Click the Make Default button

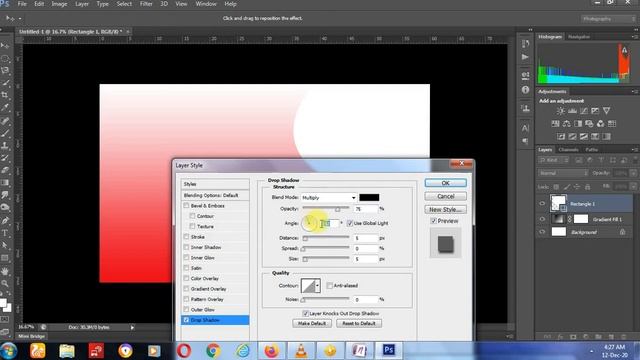(x=312, y=323)
